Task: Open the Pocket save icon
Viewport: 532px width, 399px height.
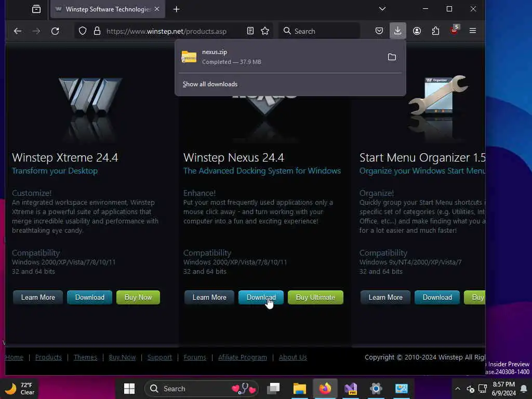Action: 379,31
